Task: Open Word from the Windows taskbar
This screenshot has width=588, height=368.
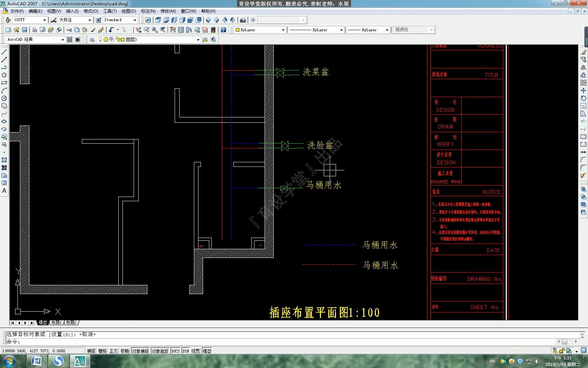Action: (x=36, y=361)
